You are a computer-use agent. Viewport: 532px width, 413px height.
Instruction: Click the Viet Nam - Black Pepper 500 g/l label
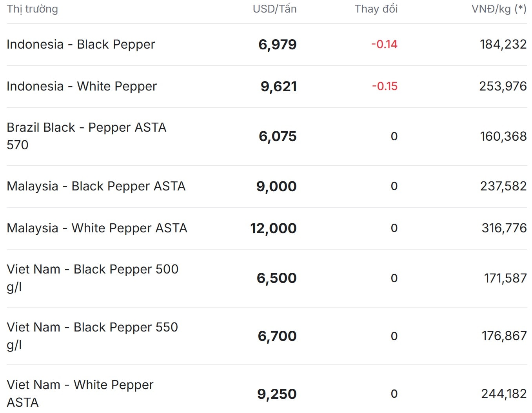[93, 277]
